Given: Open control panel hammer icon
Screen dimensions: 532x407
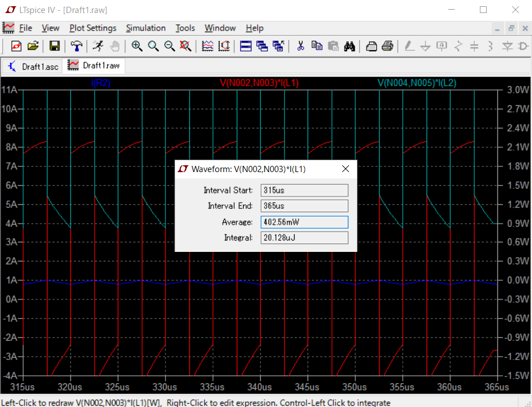Looking at the screenshot, I should coord(76,46).
